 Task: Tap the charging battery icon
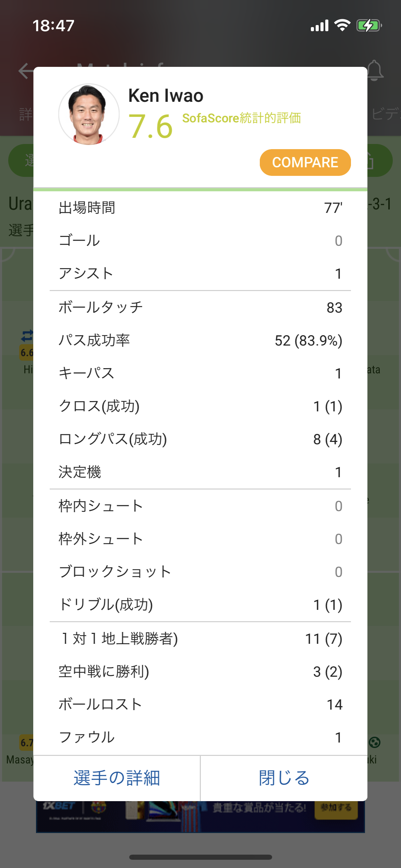(369, 25)
